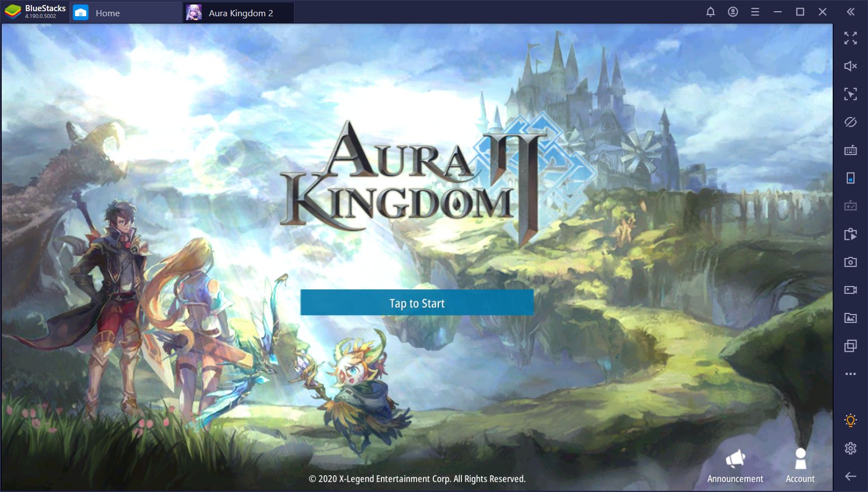The width and height of the screenshot is (868, 492).
Task: Open the keyboard game controls icon
Action: pos(851,150)
